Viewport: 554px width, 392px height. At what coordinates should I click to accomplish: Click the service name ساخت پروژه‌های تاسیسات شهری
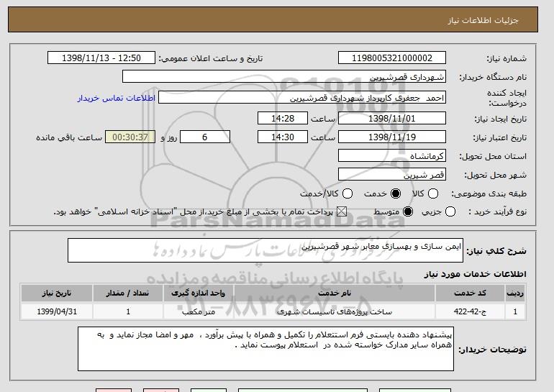point(335,312)
